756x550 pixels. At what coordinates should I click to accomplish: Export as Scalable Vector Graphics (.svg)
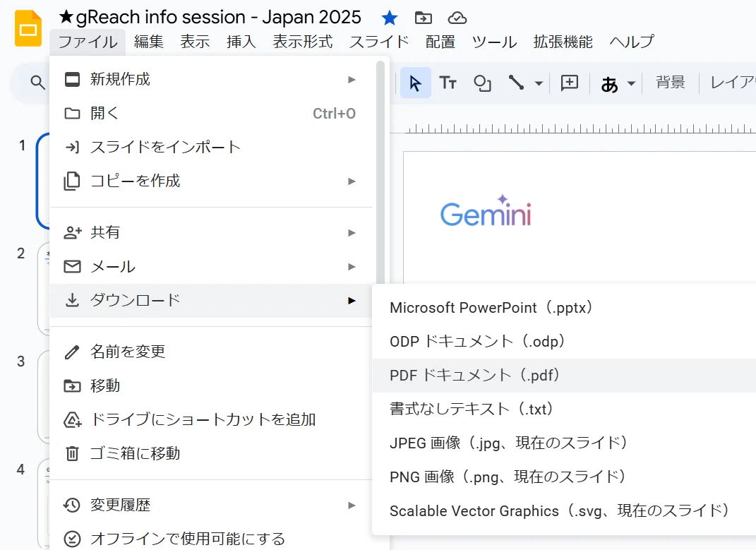pos(564,511)
